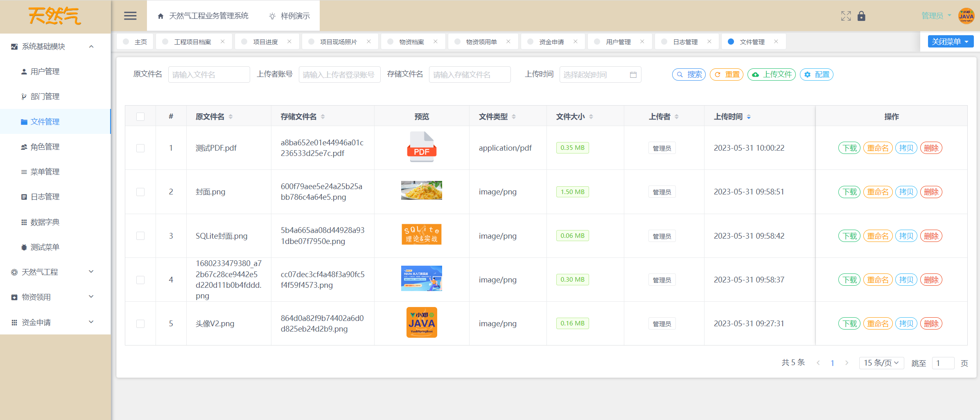Click the admin avatar in top right
This screenshot has height=420, width=980.
966,16
